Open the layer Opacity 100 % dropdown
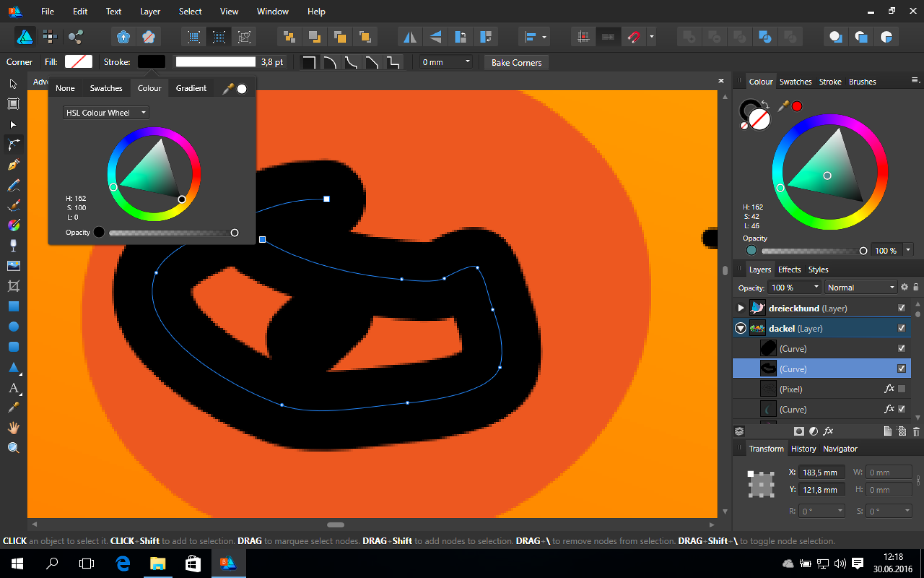The image size is (924, 578). coord(794,287)
